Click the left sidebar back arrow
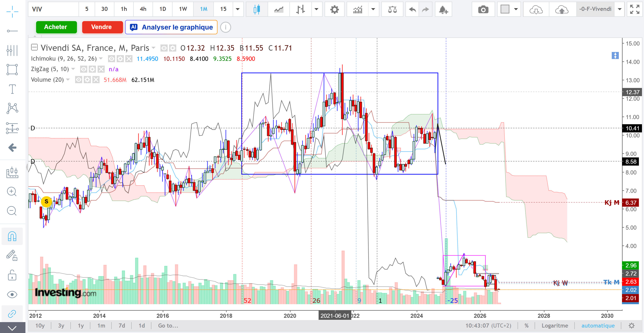The width and height of the screenshot is (644, 333). (12, 148)
